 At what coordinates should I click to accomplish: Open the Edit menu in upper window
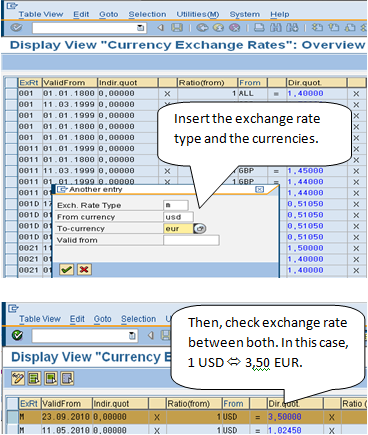(81, 14)
